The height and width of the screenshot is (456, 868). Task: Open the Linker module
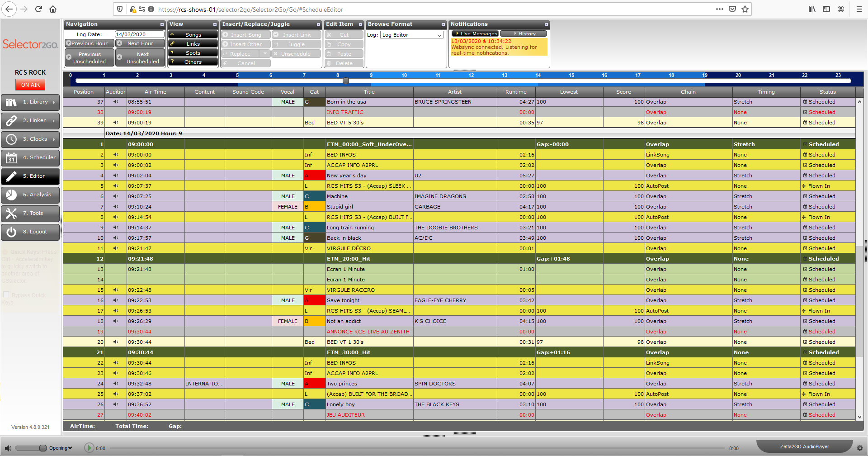coord(30,121)
